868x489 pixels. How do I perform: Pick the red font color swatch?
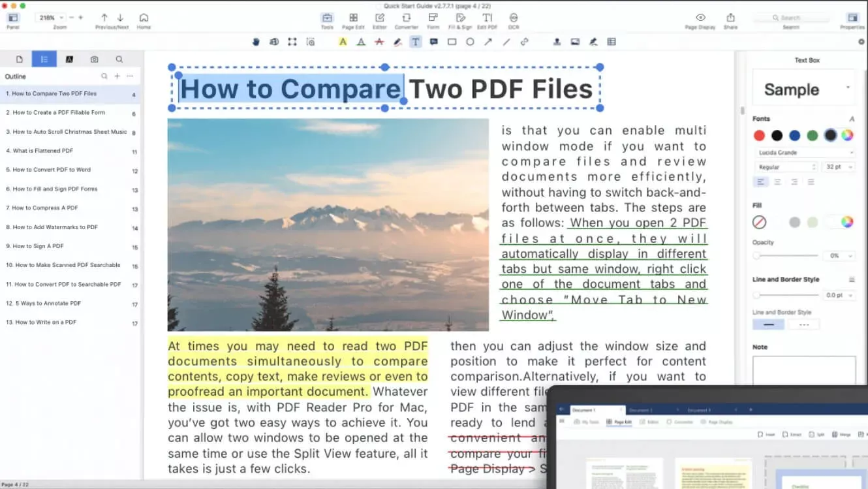(759, 135)
